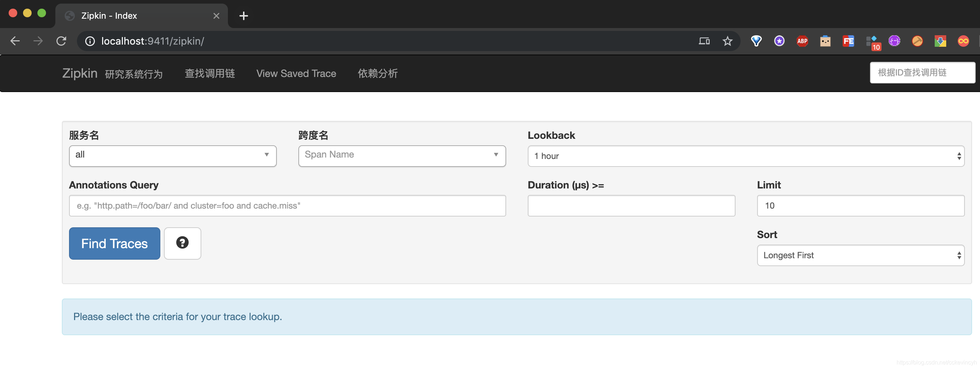Click the address bar URL localhost:9411/zipkin/

(x=152, y=41)
